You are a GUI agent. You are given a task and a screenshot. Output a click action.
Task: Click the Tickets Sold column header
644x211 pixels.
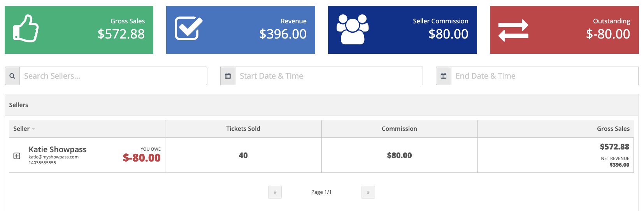click(x=243, y=129)
